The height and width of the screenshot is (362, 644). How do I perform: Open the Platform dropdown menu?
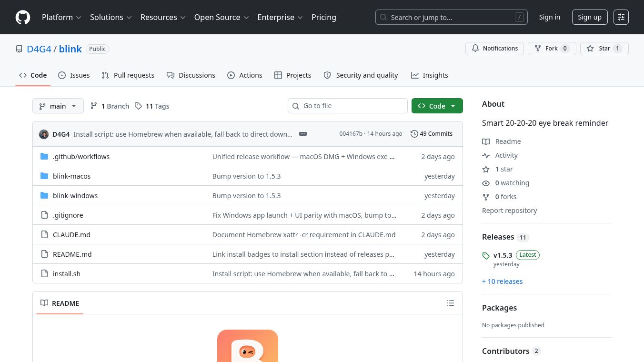point(61,17)
